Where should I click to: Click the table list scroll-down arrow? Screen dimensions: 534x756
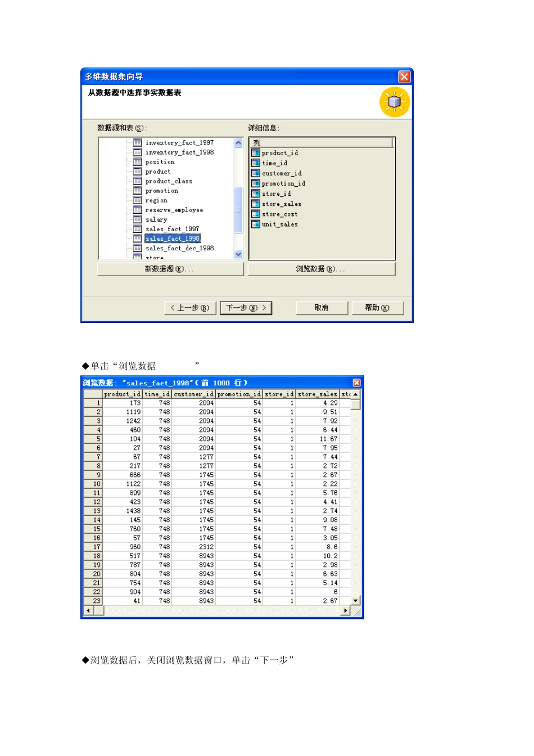pyautogui.click(x=238, y=254)
